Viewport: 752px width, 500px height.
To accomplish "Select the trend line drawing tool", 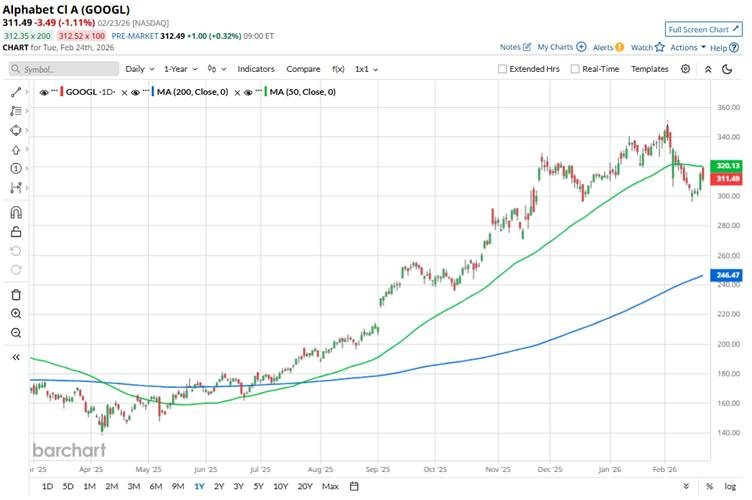I will (16, 91).
